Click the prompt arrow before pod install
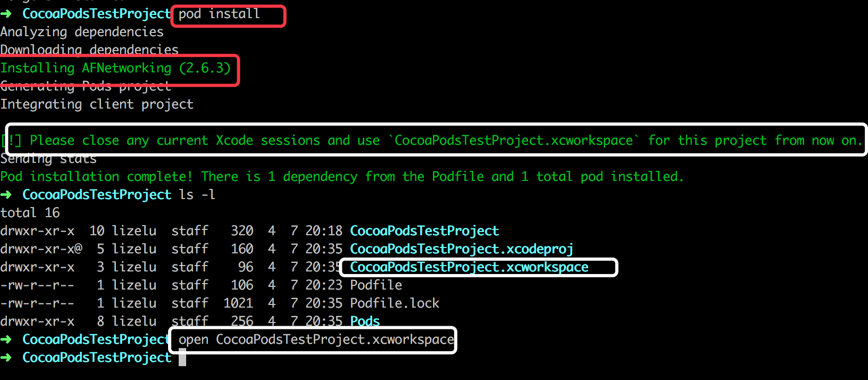Screen dimensions: 868x380 tap(6, 14)
